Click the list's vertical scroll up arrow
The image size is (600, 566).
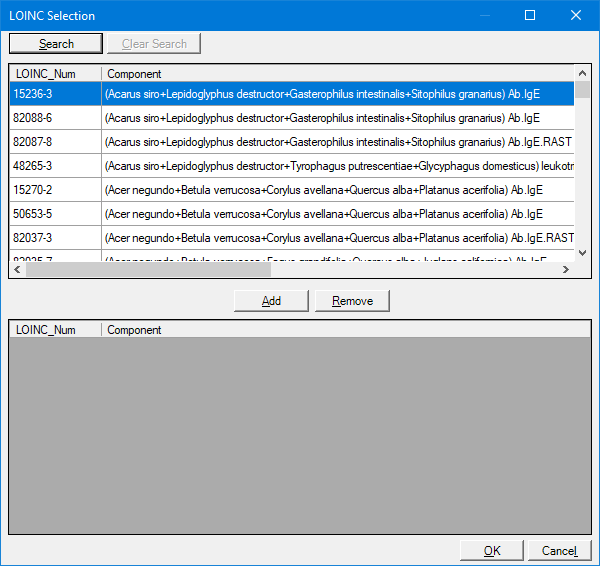(x=582, y=73)
